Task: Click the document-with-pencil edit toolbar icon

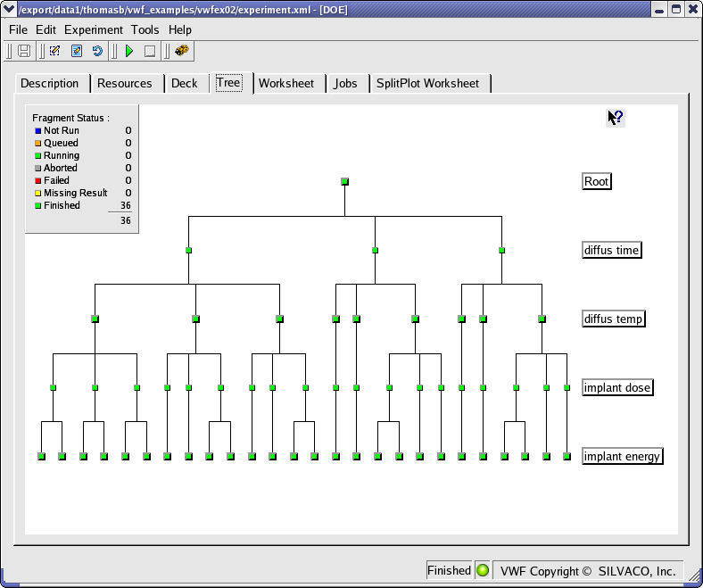Action: pos(77,51)
